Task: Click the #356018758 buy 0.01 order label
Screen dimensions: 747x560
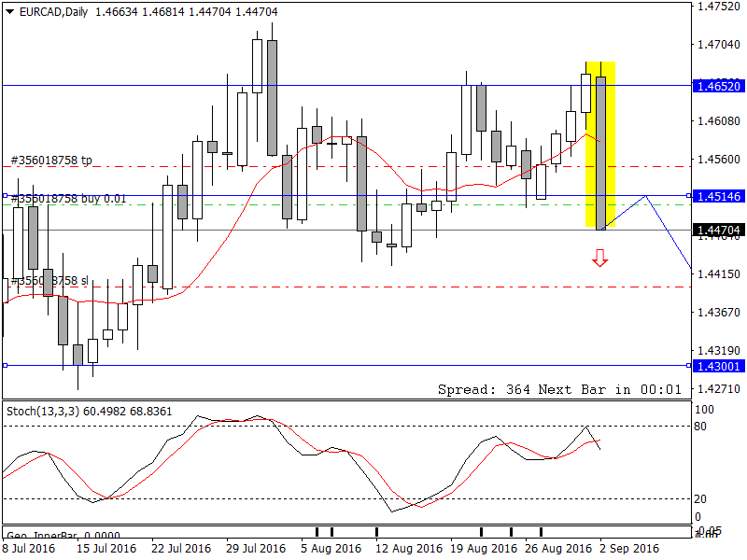Action: tap(68, 199)
